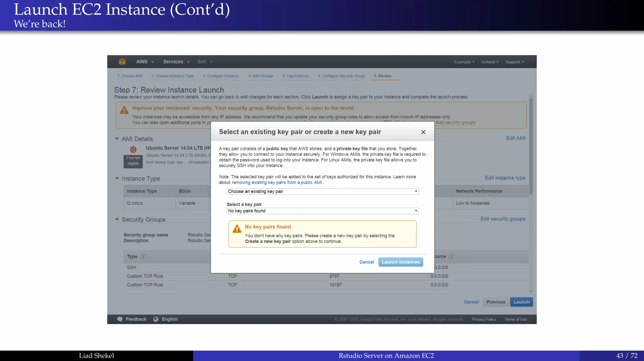Click the AWS cube logo icon

tap(122, 62)
